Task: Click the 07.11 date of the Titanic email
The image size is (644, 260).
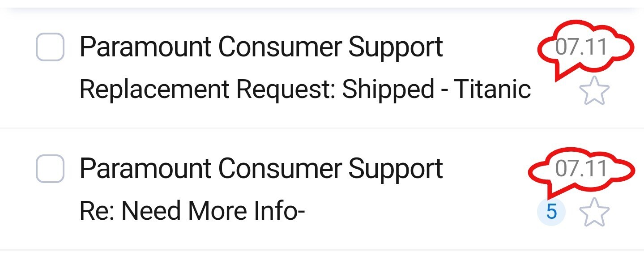Action: (x=581, y=47)
